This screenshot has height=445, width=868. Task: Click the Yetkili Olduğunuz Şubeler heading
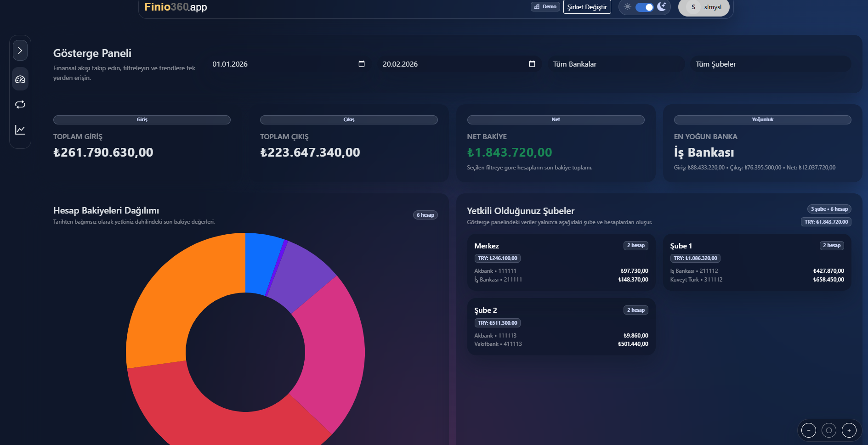click(x=521, y=211)
